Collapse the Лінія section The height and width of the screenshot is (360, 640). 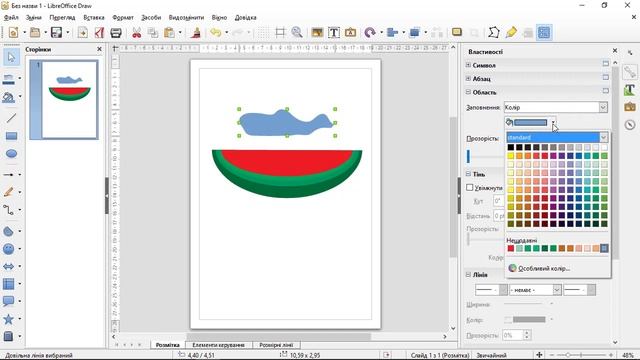[x=469, y=275]
